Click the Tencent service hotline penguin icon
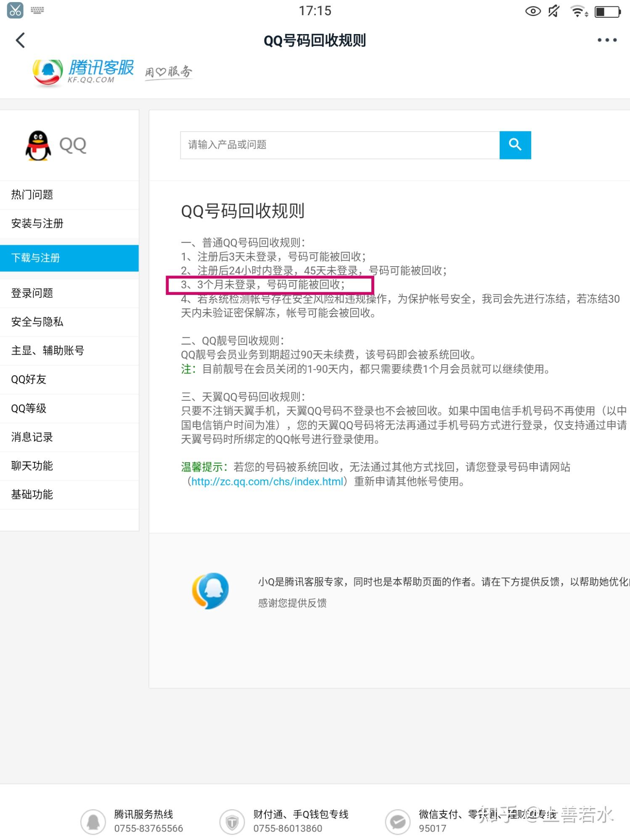This screenshot has height=840, width=630. [93, 821]
